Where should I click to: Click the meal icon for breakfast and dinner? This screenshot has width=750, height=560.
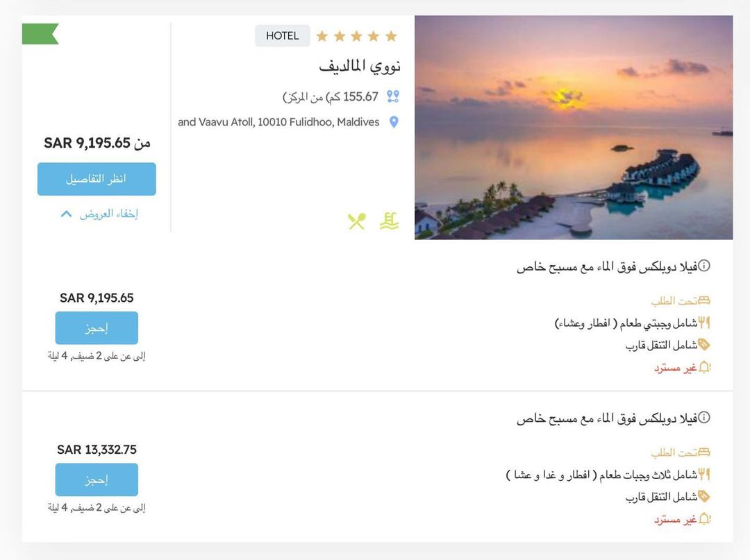tap(704, 323)
